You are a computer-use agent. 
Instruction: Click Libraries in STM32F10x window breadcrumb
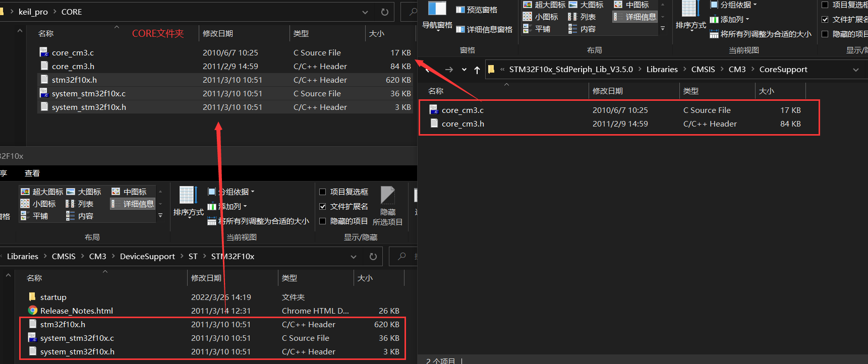pos(23,257)
